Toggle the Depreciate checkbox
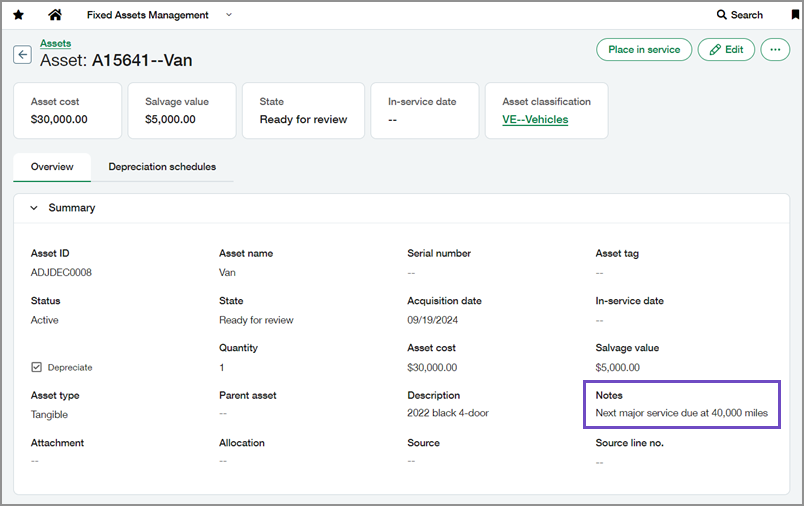The height and width of the screenshot is (506, 804). (x=37, y=367)
